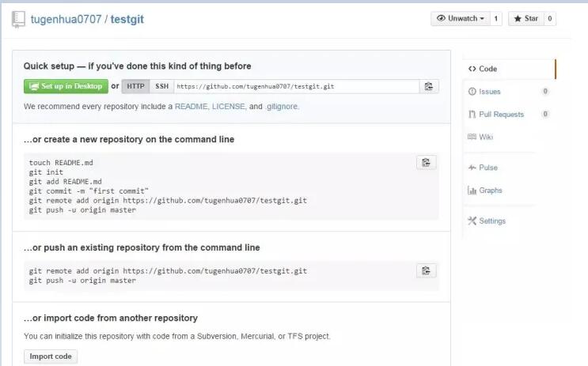
Task: Switch clone URL to SSH
Action: (x=162, y=86)
